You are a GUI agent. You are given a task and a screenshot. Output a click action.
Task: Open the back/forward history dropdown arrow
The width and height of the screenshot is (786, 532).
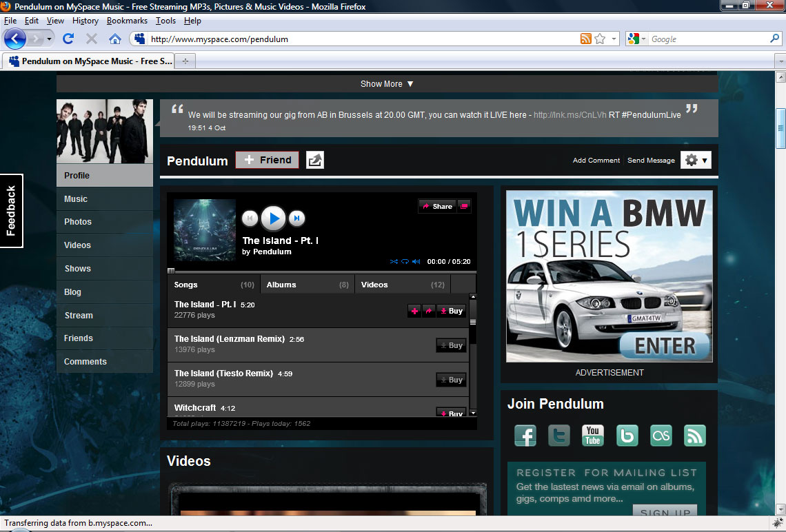click(x=49, y=39)
